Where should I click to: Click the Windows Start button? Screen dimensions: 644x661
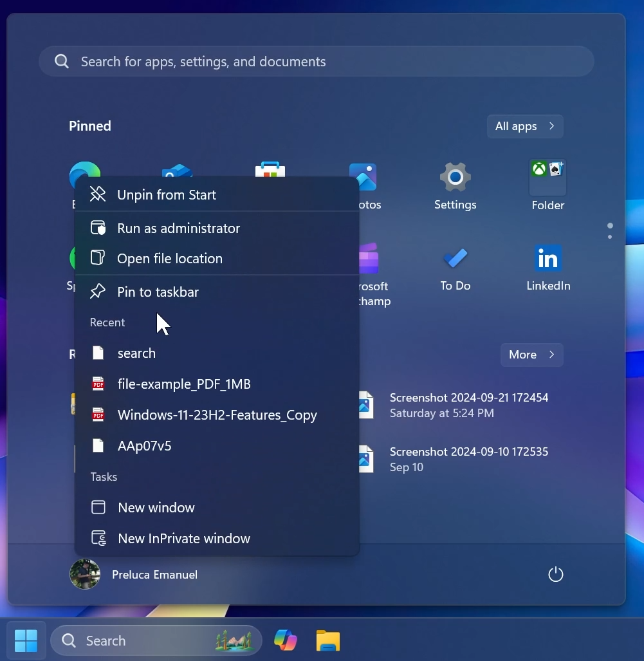point(26,640)
